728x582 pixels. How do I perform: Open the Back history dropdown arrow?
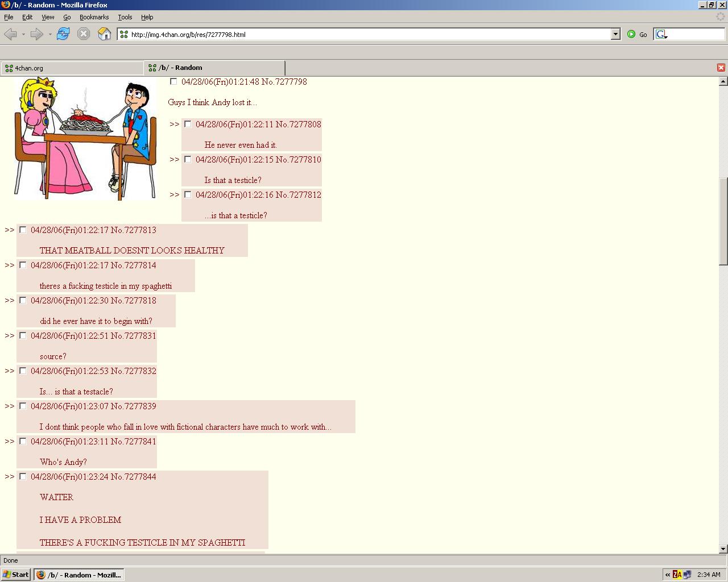pos(23,34)
